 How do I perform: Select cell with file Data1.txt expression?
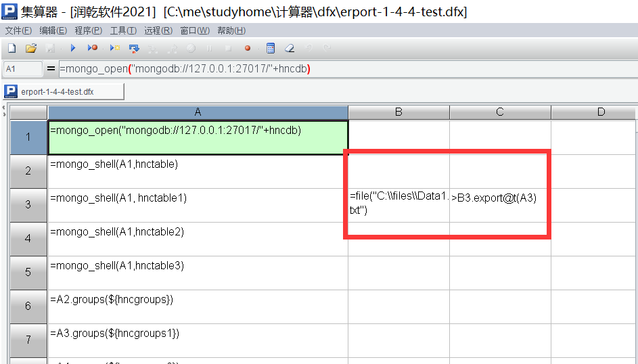tap(398, 205)
